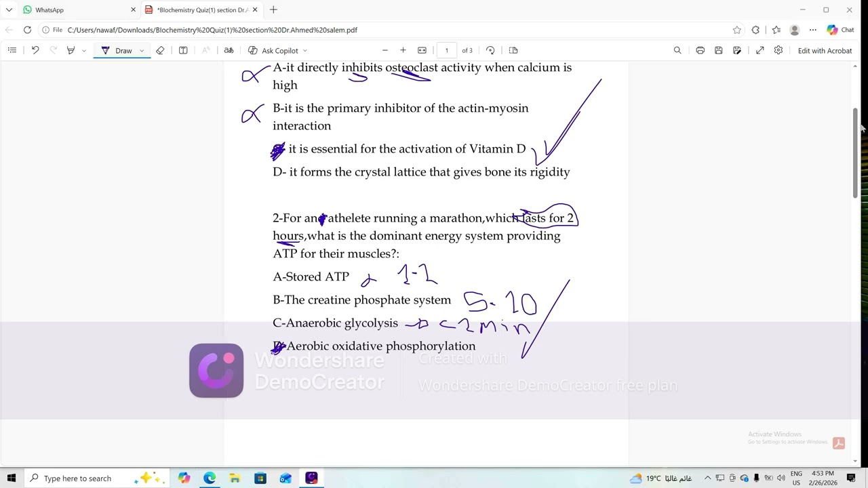
Task: Open File Explorer from taskbar
Action: 235,478
